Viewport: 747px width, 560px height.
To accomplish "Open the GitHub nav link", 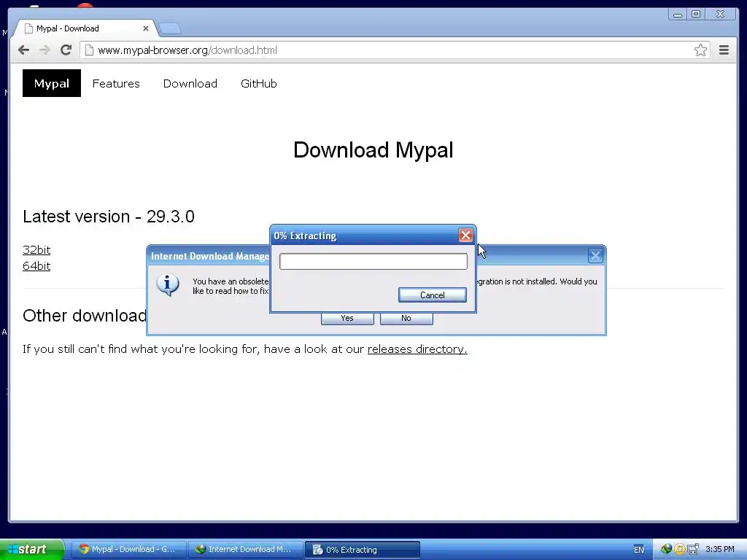I will click(259, 83).
